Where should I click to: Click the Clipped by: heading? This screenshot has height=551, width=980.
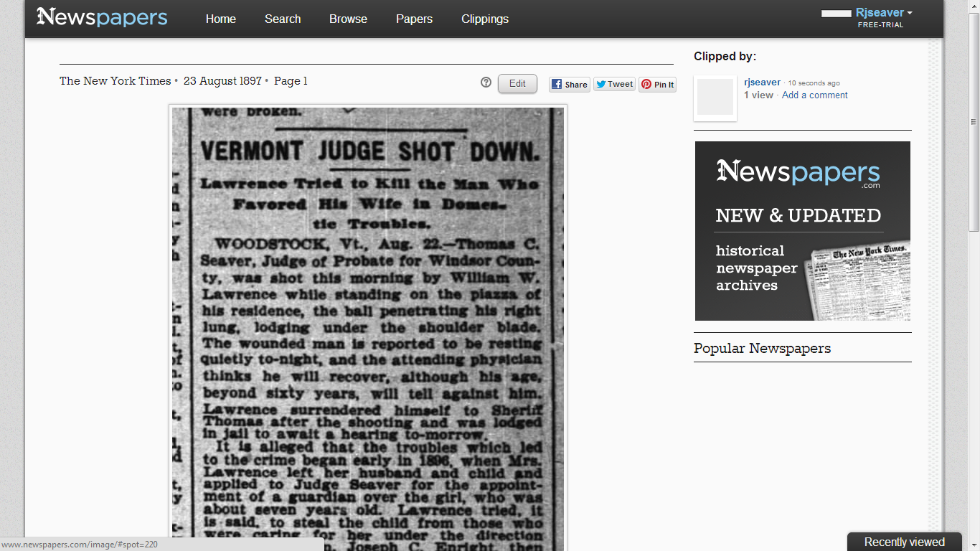click(x=725, y=57)
